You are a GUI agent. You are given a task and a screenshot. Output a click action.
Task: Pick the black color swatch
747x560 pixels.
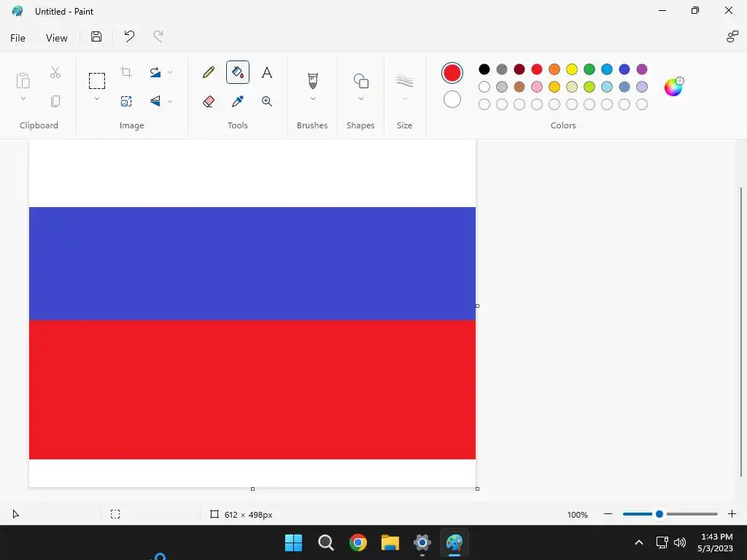click(x=484, y=69)
